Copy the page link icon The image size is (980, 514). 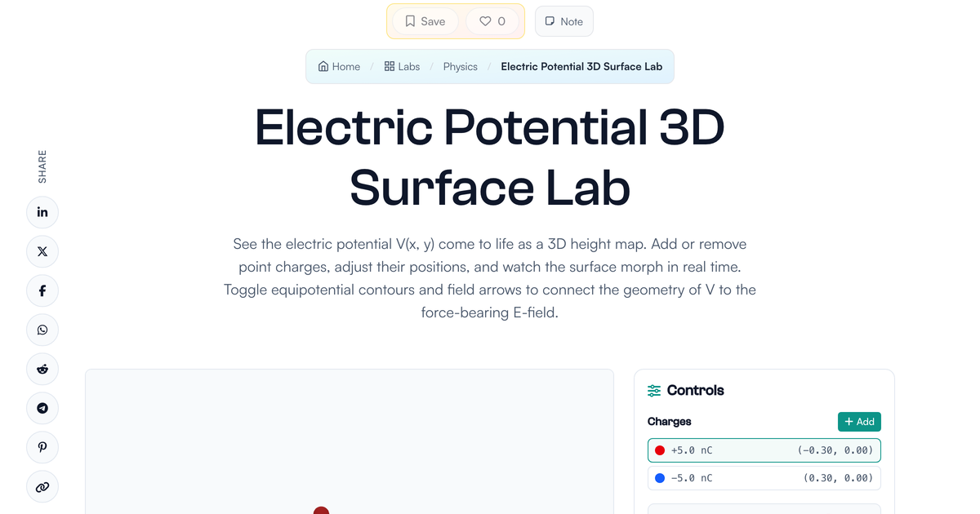42,487
